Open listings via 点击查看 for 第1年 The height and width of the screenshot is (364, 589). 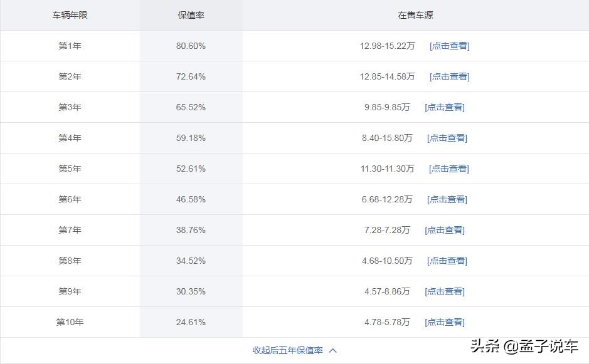[449, 46]
